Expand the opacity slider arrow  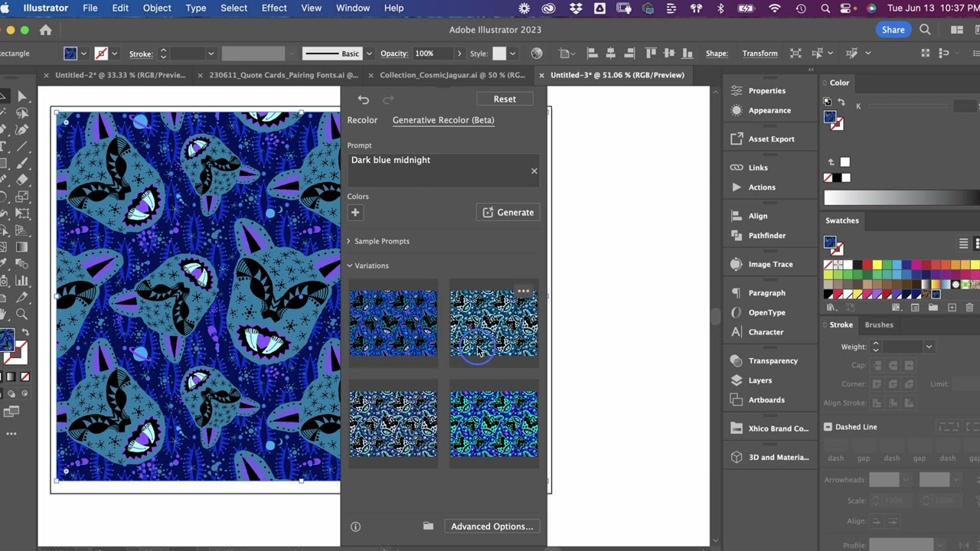point(459,54)
